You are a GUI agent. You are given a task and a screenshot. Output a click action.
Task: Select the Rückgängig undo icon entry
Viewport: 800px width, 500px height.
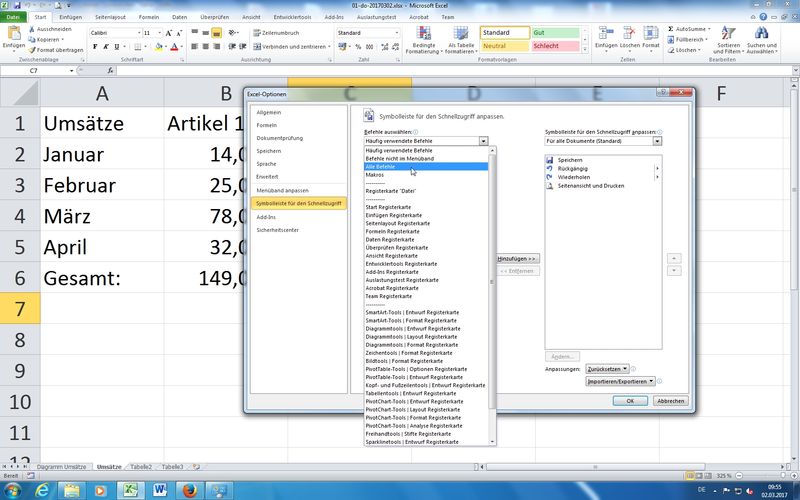tap(549, 168)
